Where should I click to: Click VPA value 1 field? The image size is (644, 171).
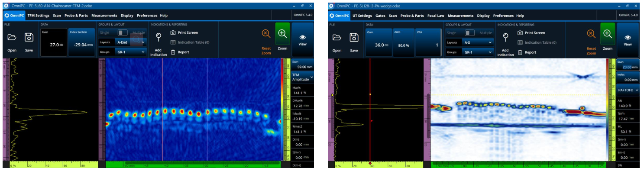coord(428,43)
